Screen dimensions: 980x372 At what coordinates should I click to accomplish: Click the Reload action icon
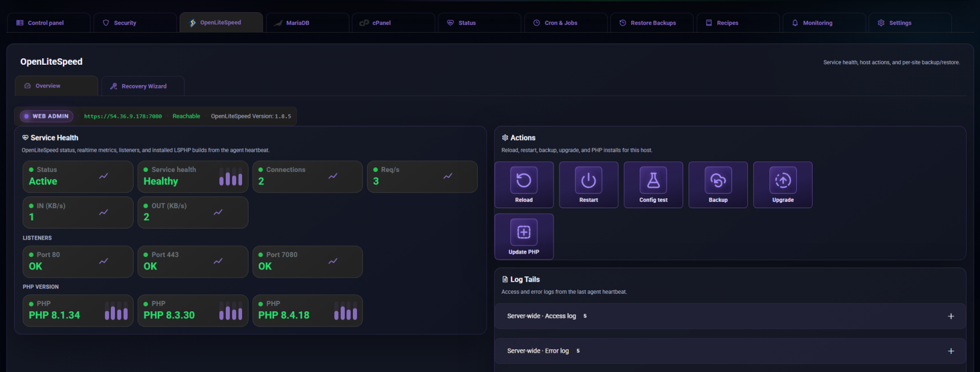click(x=524, y=180)
